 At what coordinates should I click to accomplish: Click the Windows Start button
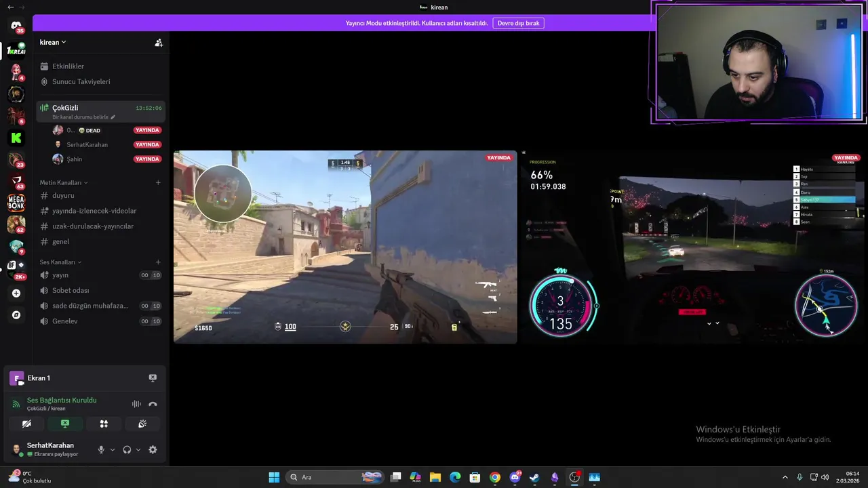[x=274, y=477]
